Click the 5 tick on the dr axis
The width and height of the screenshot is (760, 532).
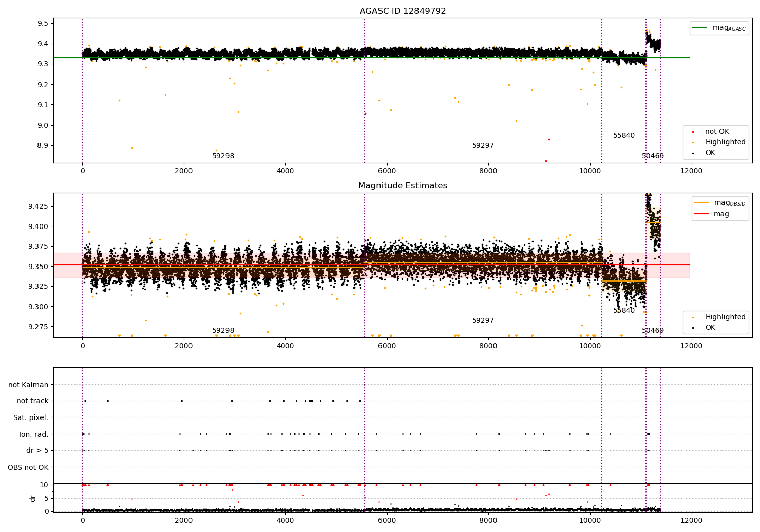point(46,498)
